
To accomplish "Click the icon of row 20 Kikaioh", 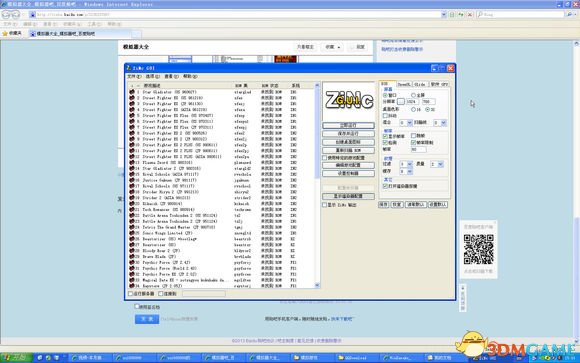I will click(132, 204).
